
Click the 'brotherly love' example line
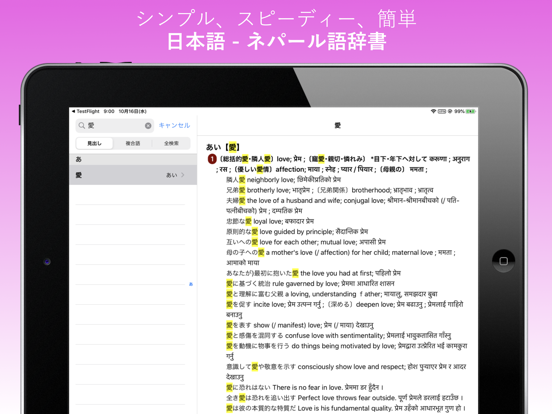pos(330,190)
